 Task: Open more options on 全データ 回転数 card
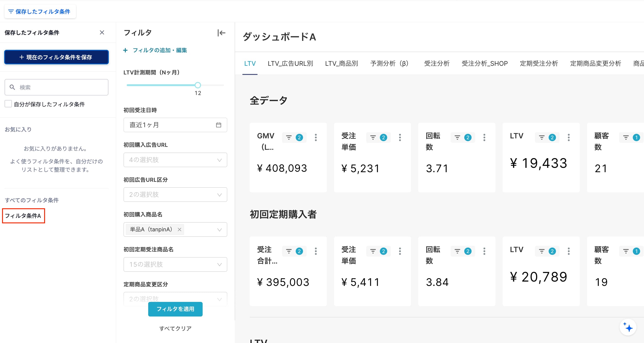click(484, 137)
